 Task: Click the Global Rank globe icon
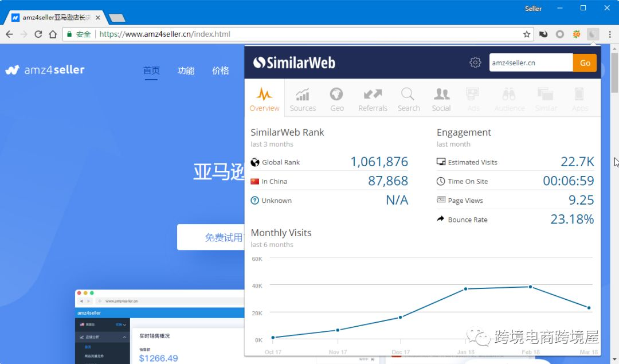coord(255,162)
